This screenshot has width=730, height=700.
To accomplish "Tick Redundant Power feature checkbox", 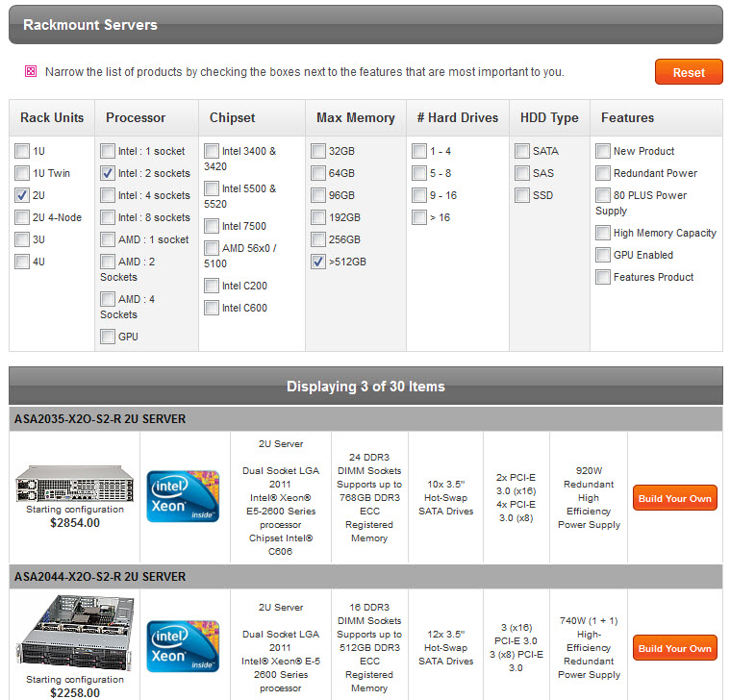I will 603,173.
